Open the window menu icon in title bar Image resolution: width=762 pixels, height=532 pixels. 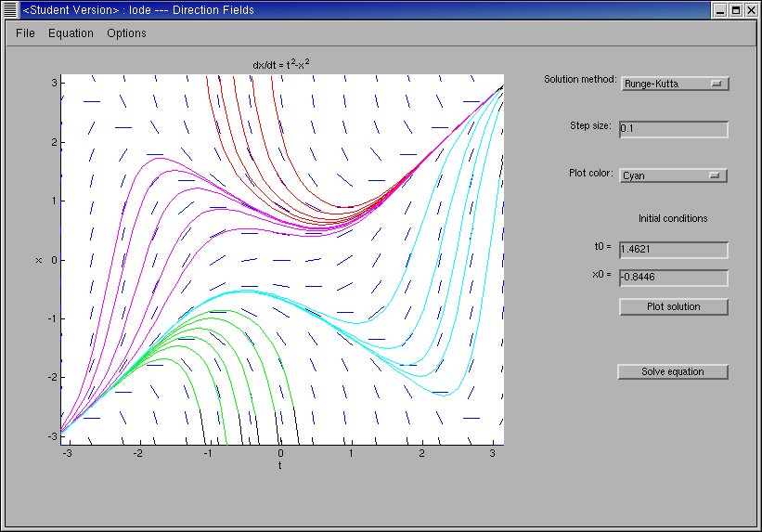(10, 10)
